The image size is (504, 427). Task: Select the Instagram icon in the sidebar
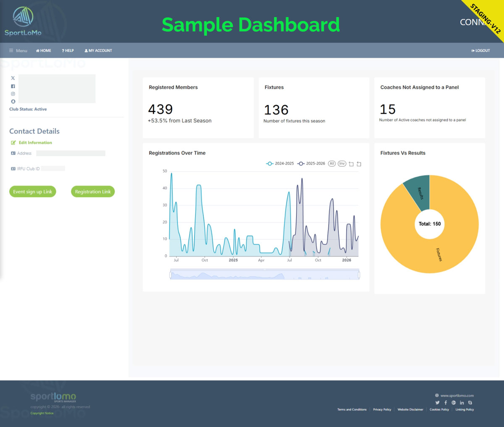(x=13, y=94)
